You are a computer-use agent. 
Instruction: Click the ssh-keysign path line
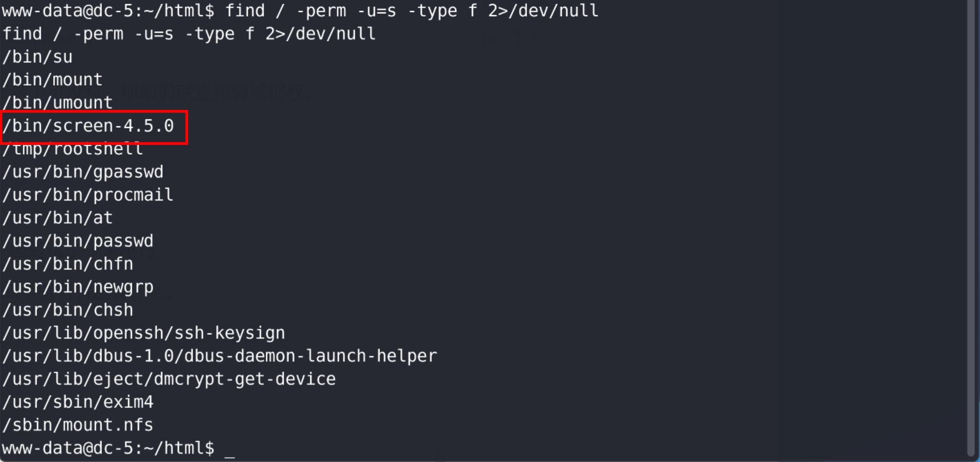pos(144,333)
